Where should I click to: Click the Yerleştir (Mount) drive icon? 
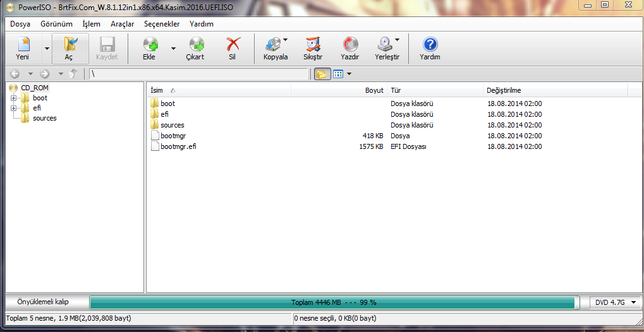tap(386, 44)
